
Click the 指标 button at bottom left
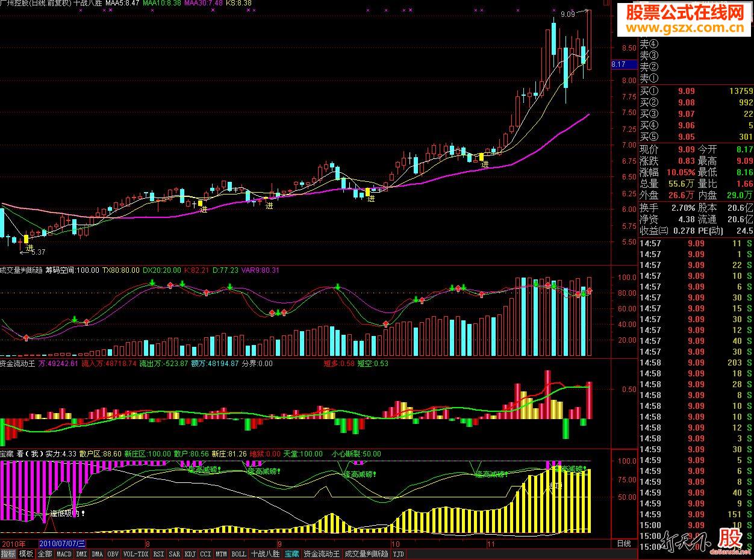point(8,554)
